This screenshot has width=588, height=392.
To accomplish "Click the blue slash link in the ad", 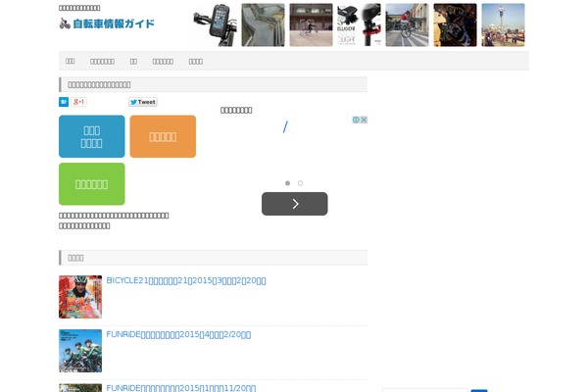I will pos(285,126).
